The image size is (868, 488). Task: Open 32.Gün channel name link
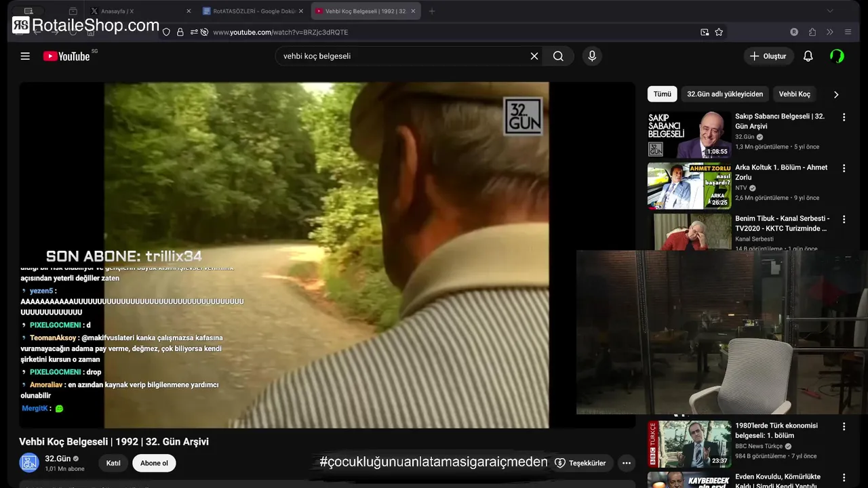58,459
